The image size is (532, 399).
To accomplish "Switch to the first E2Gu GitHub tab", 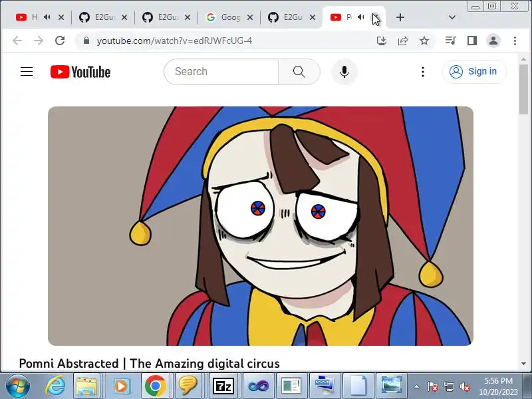I will tap(98, 17).
